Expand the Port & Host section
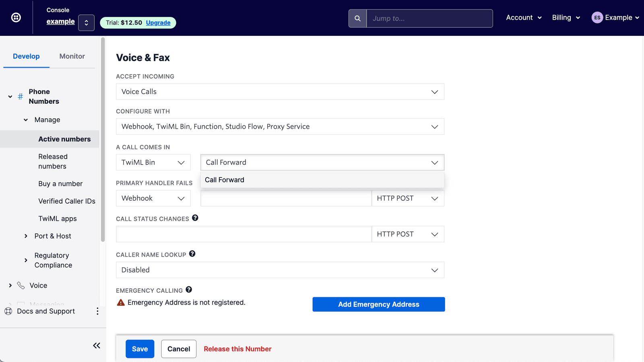Viewport: 644px width, 362px height. (x=26, y=236)
